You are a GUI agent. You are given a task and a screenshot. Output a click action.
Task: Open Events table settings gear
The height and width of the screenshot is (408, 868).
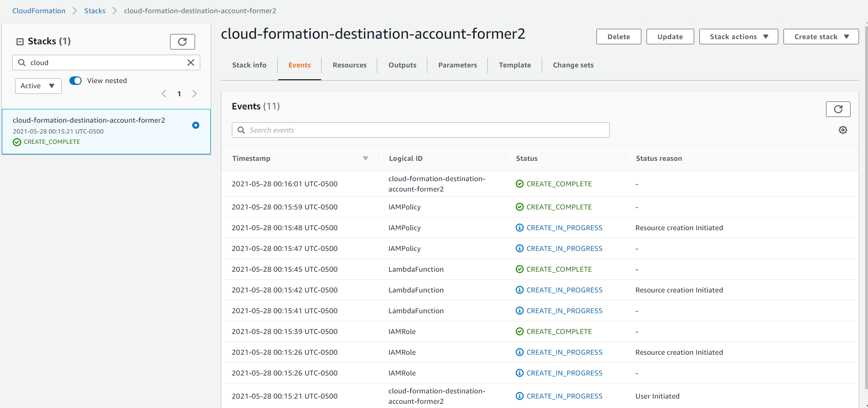pyautogui.click(x=842, y=130)
